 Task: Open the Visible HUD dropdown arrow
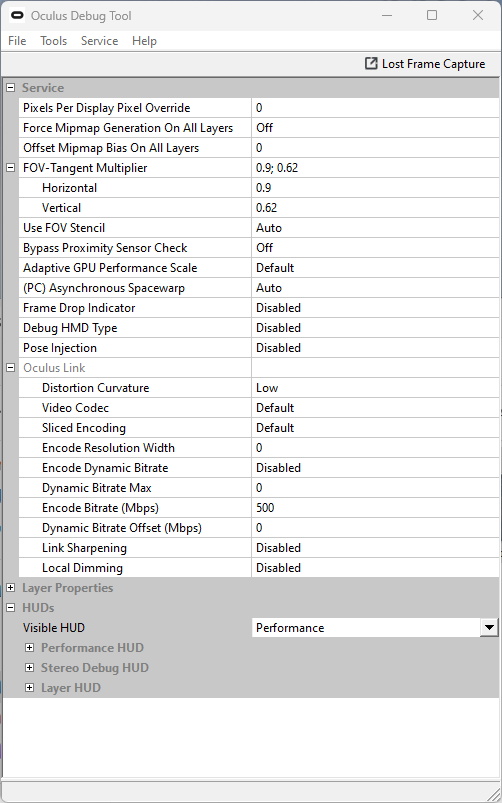pos(489,627)
